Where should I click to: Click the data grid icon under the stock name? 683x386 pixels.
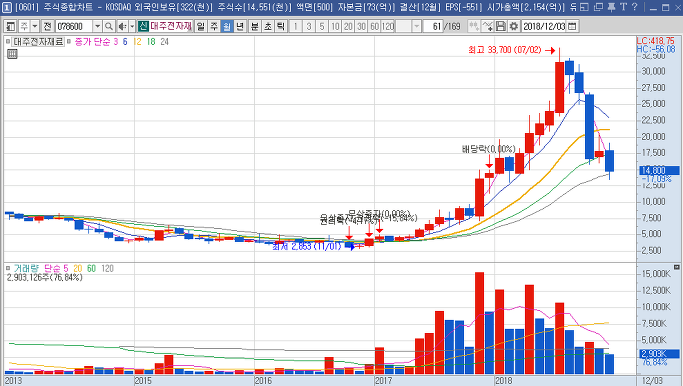point(12,54)
